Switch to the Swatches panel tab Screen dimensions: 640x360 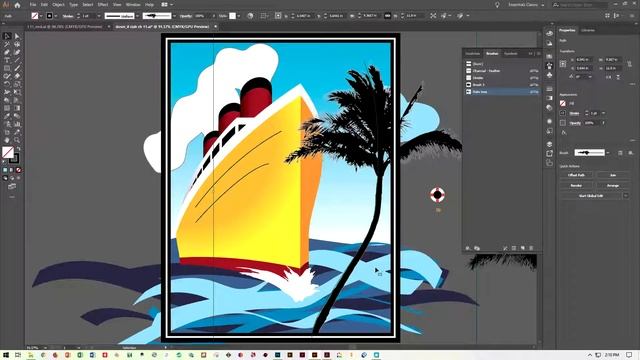(x=473, y=53)
